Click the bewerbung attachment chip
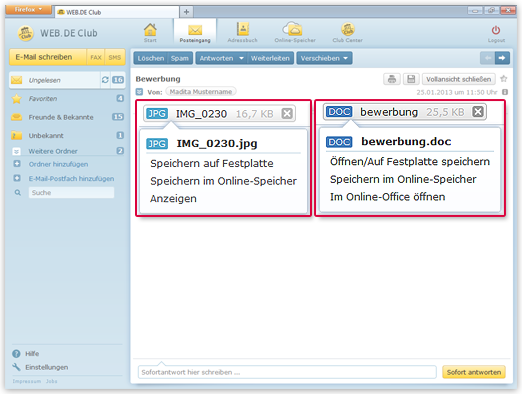Image resolution: width=522 pixels, height=394 pixels. click(405, 112)
